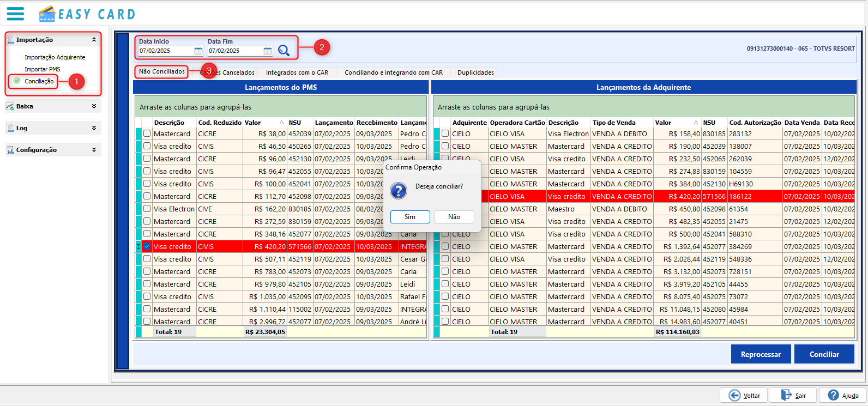Click the magnifier search icon
868x406 pixels.
coord(284,50)
